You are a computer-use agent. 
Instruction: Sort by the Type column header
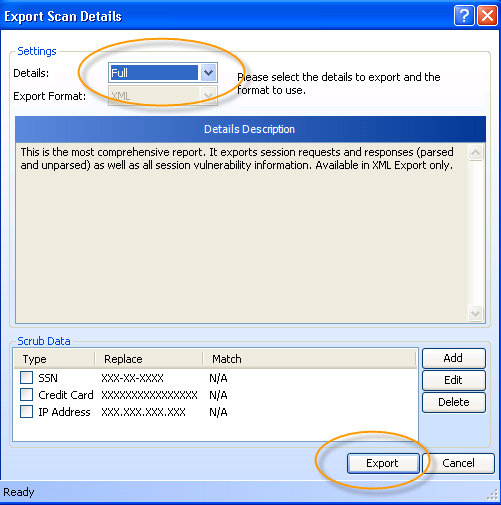55,359
